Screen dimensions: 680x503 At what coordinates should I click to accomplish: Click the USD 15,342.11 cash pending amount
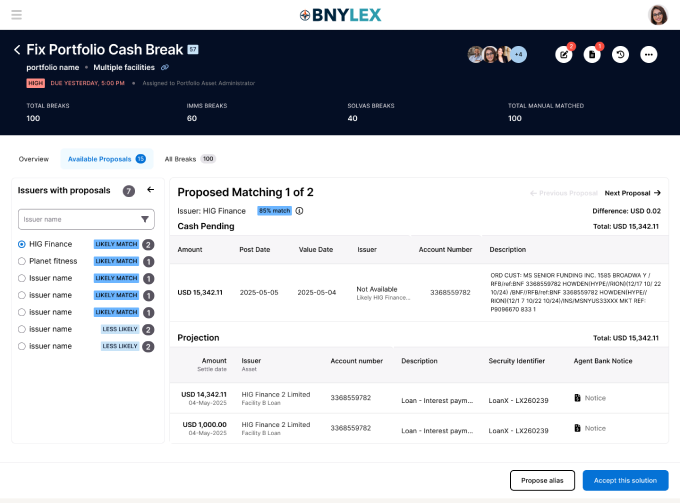[200, 293]
